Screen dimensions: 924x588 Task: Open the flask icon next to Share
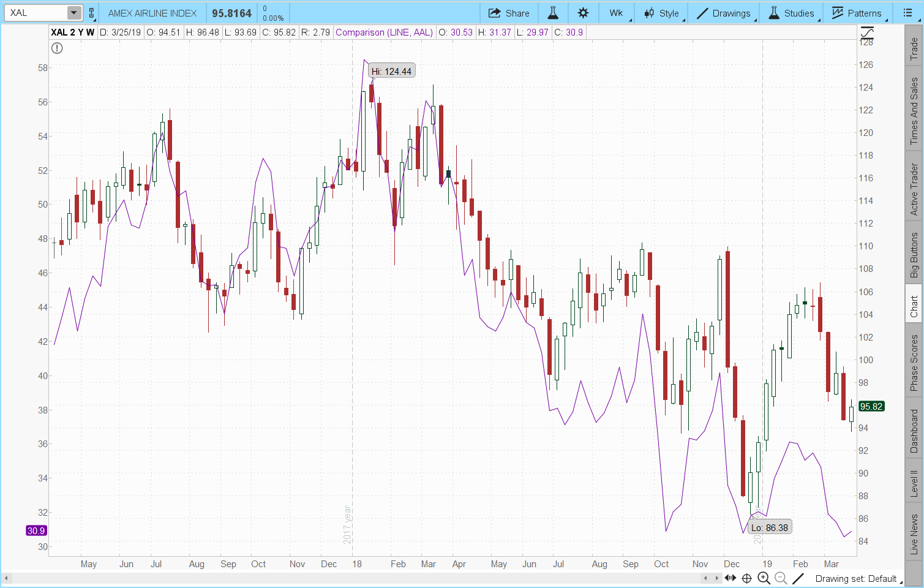click(553, 13)
